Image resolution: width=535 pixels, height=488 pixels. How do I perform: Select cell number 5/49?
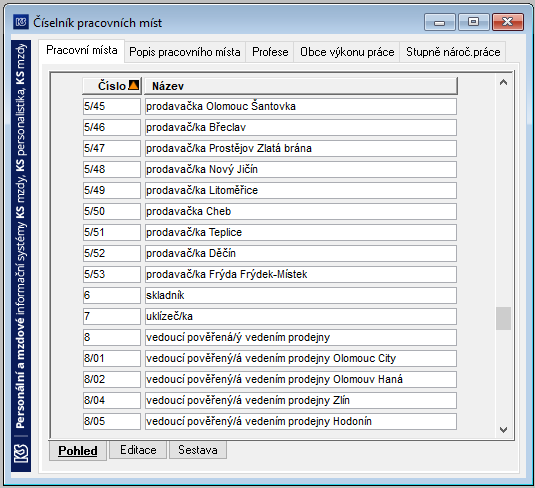[112, 190]
